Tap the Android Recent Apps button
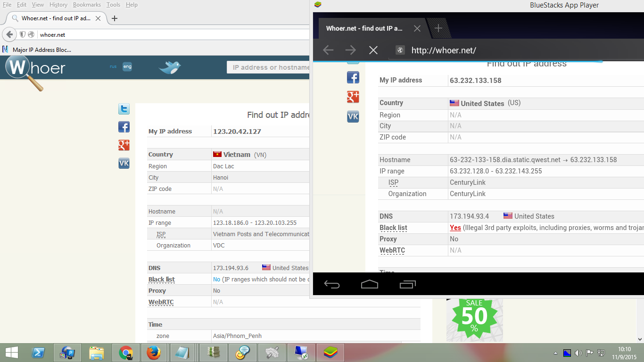Screen dimensions: 644x362 tap(408, 284)
